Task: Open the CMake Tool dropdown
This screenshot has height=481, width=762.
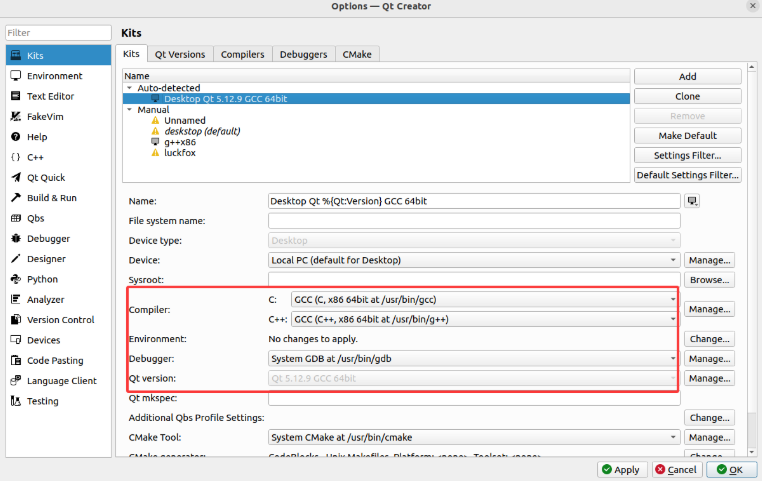Action: tap(474, 437)
